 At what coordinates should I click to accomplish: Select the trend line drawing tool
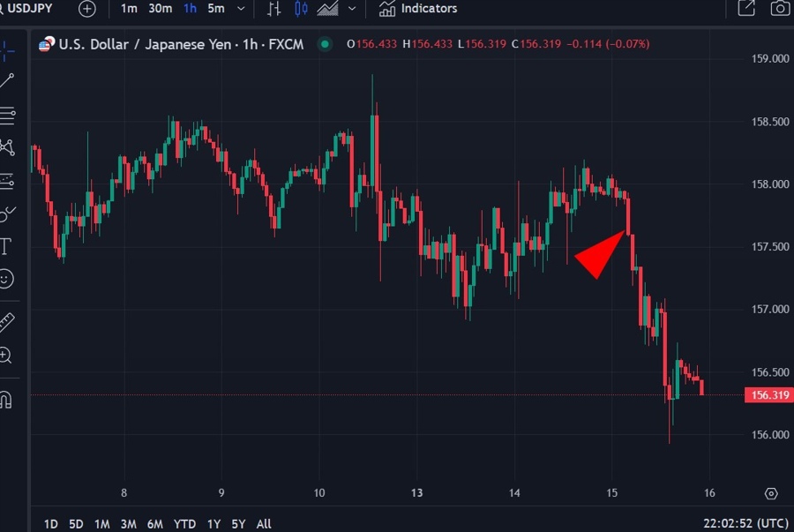(6, 81)
